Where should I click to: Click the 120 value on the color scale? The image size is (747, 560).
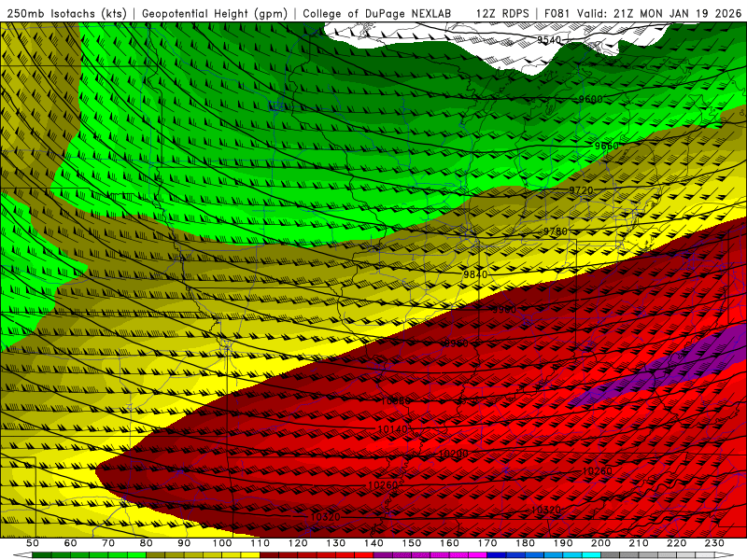pyautogui.click(x=298, y=543)
